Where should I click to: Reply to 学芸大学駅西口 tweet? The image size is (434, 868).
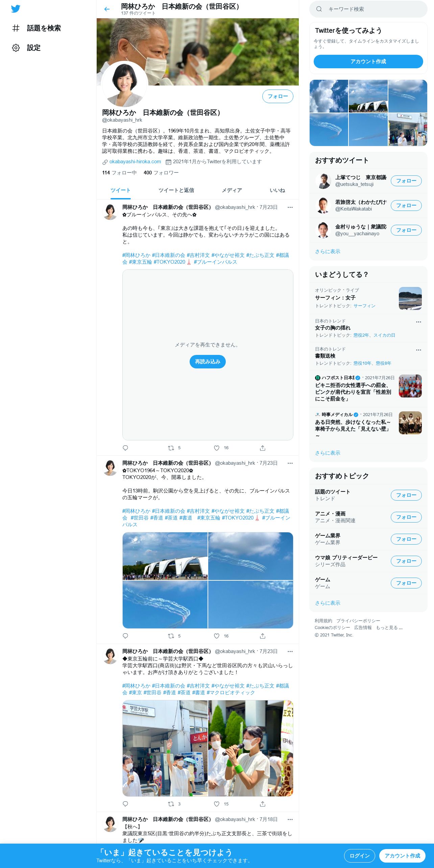tap(125, 804)
